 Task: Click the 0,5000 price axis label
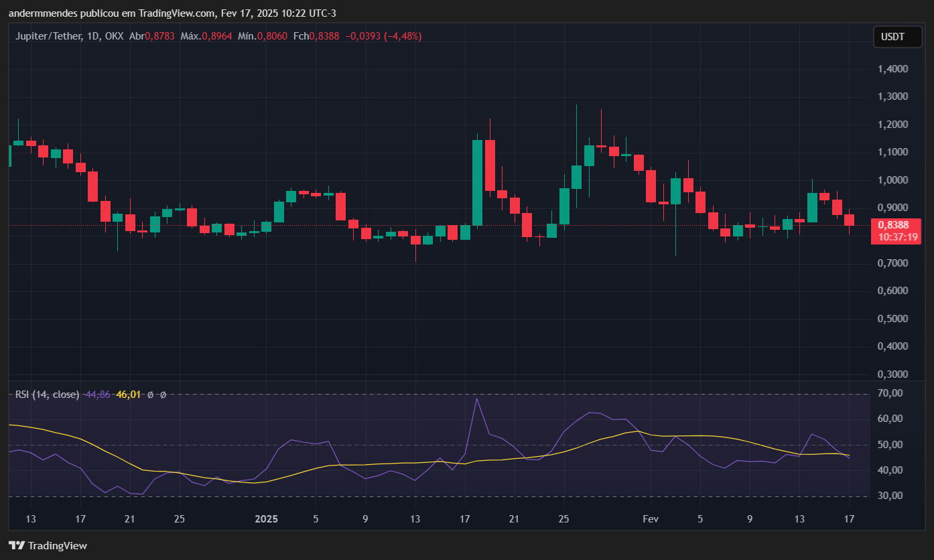point(894,319)
